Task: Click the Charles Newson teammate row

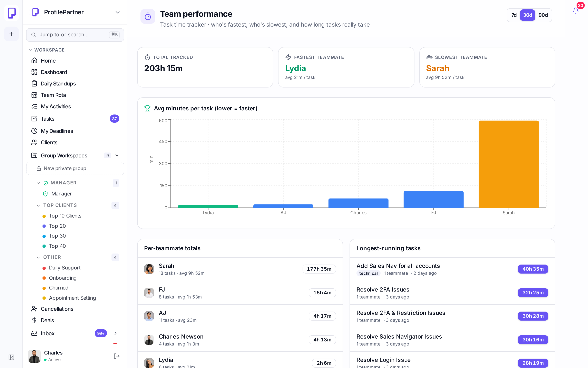Action: click(240, 340)
